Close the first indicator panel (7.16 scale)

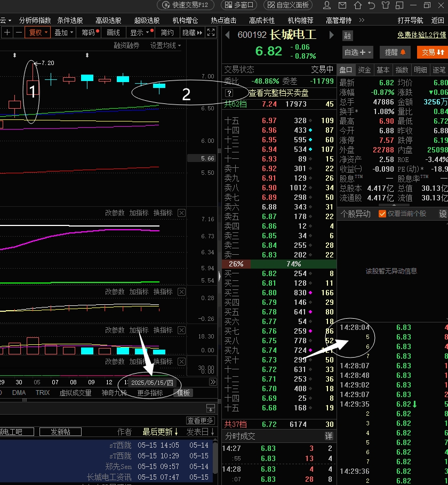[x=182, y=213]
